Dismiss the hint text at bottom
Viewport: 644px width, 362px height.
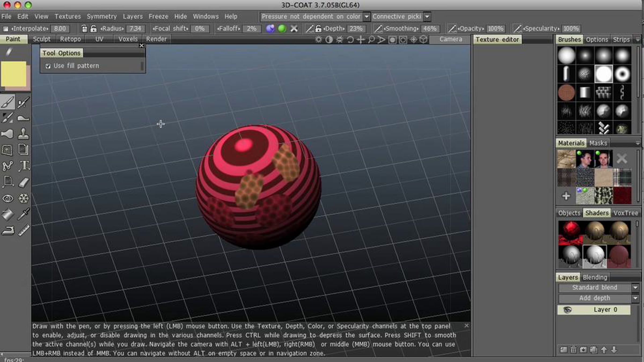pyautogui.click(x=466, y=326)
